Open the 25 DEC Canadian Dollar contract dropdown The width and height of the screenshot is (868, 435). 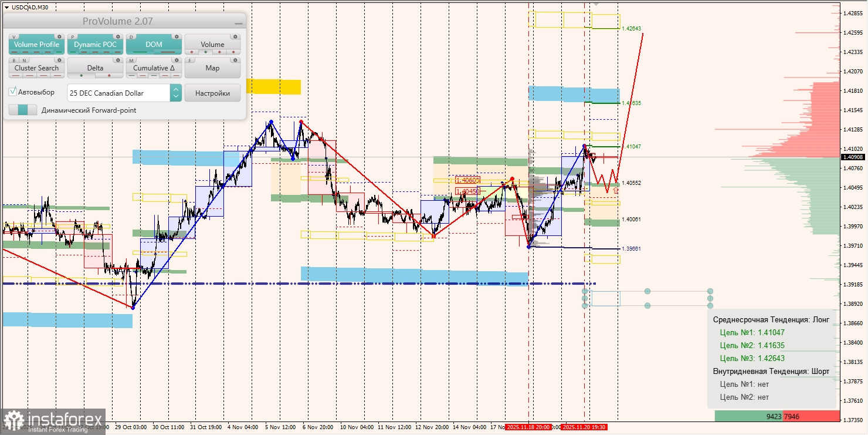click(117, 93)
